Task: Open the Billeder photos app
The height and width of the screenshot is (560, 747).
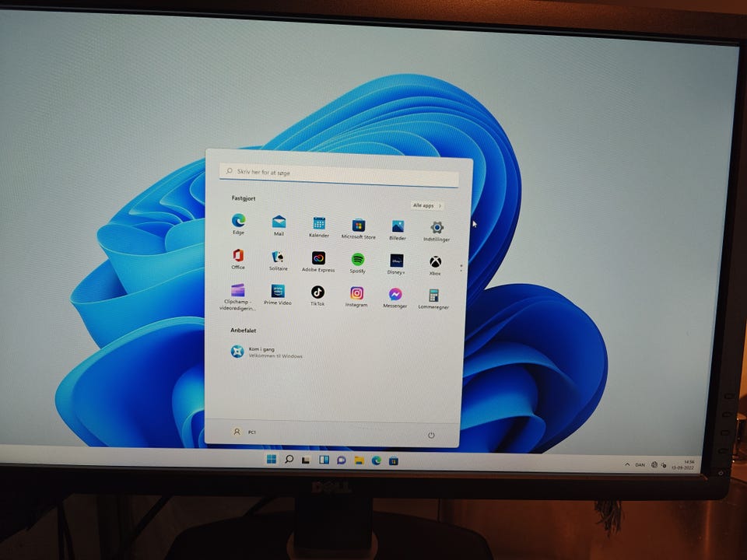Action: pyautogui.click(x=398, y=230)
